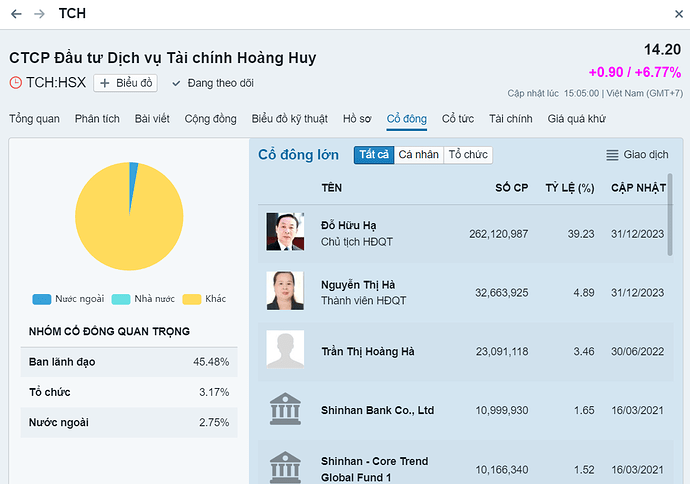Click Nguyễn Thị Hà's profile photo
The height and width of the screenshot is (484, 690).
pyautogui.click(x=285, y=291)
